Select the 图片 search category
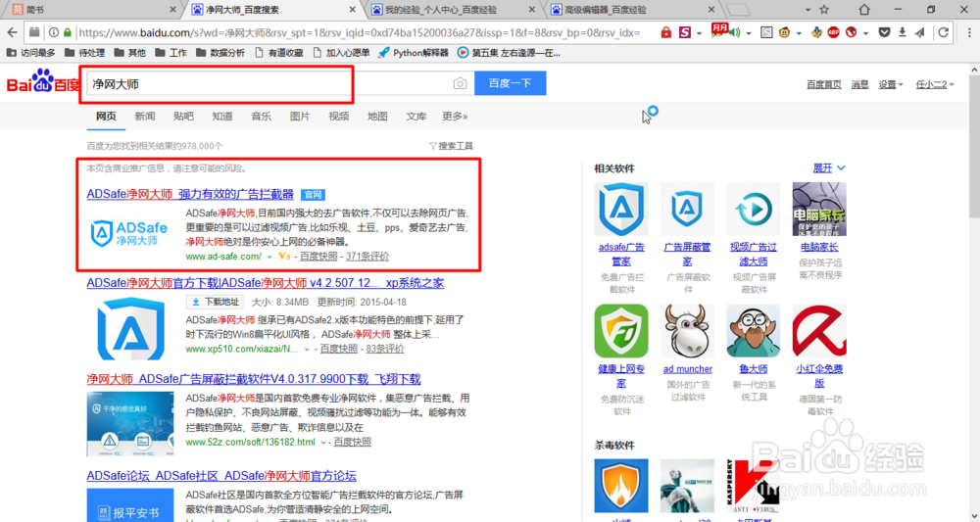The height and width of the screenshot is (522, 980). pos(300,117)
